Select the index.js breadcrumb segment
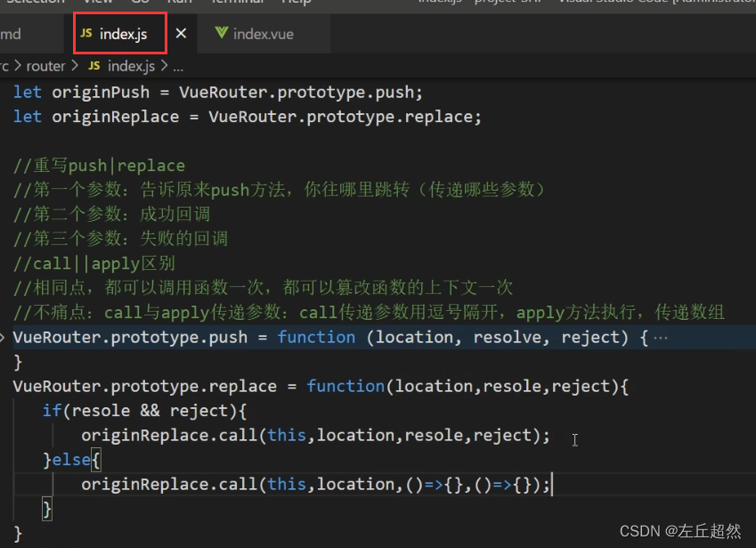The width and height of the screenshot is (756, 548). [x=131, y=66]
